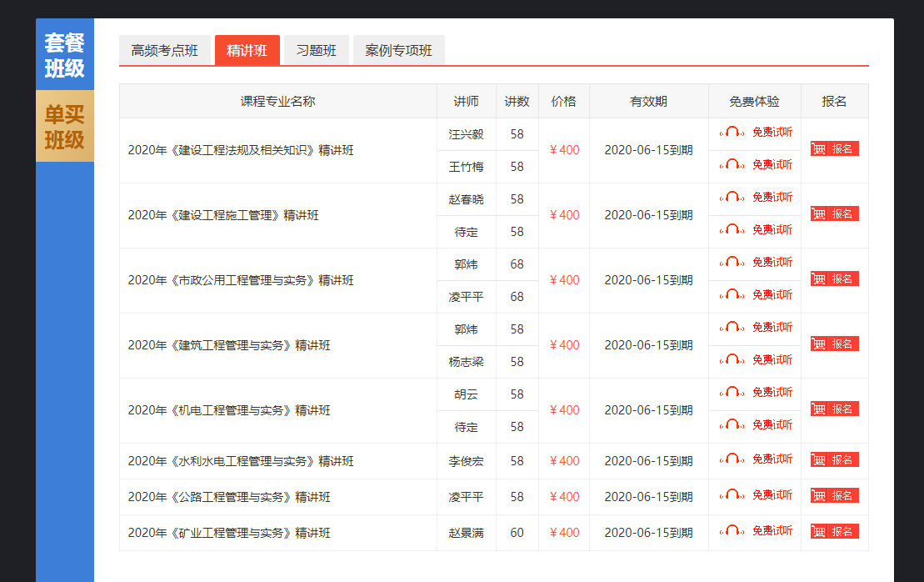The width and height of the screenshot is (924, 582).
Task: Click the 免费体验 column header
Action: 754,102
